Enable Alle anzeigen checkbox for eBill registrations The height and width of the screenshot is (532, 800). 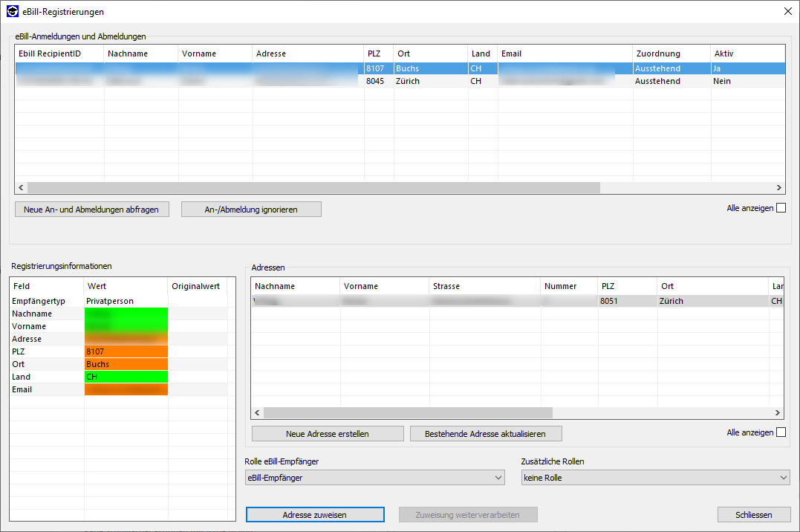click(781, 208)
